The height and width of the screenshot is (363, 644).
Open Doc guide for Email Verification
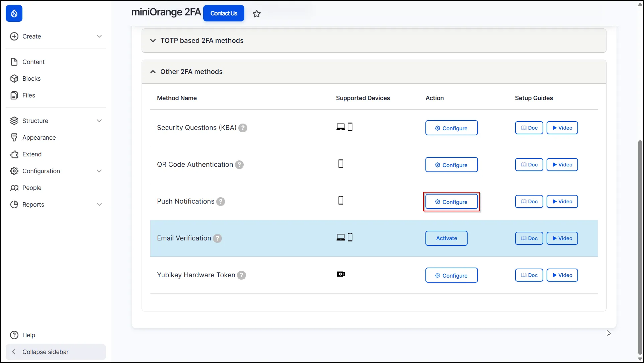tap(529, 238)
